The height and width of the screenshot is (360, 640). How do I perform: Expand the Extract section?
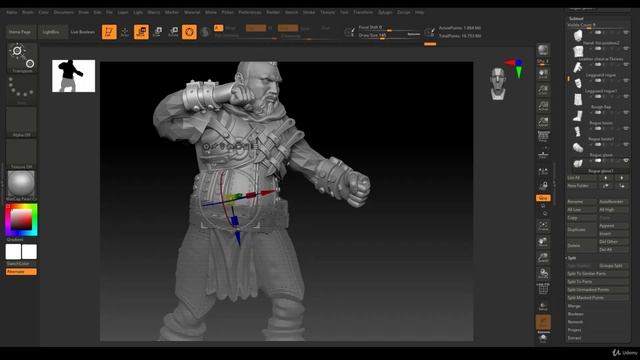pyautogui.click(x=574, y=338)
